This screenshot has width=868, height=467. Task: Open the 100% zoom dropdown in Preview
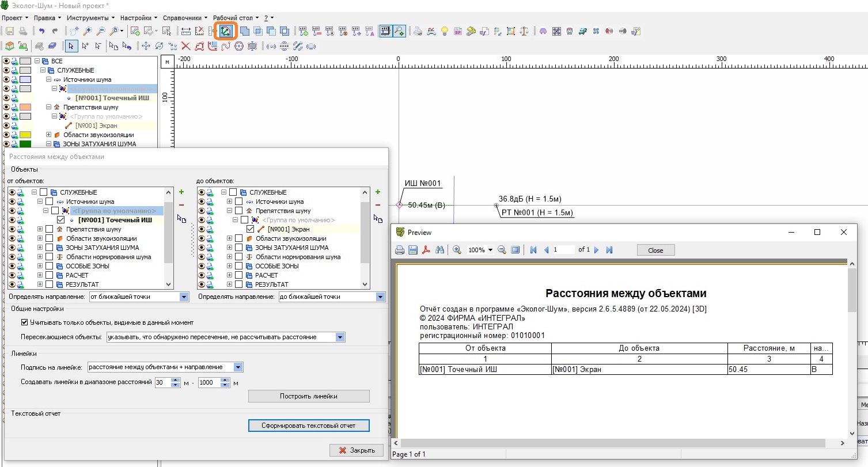[490, 250]
